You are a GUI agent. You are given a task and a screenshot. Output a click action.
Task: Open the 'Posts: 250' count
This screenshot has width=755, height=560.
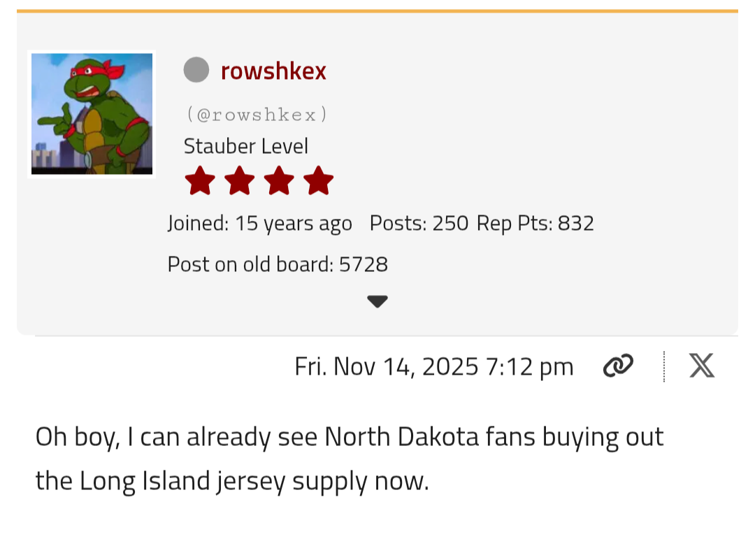[x=419, y=224]
